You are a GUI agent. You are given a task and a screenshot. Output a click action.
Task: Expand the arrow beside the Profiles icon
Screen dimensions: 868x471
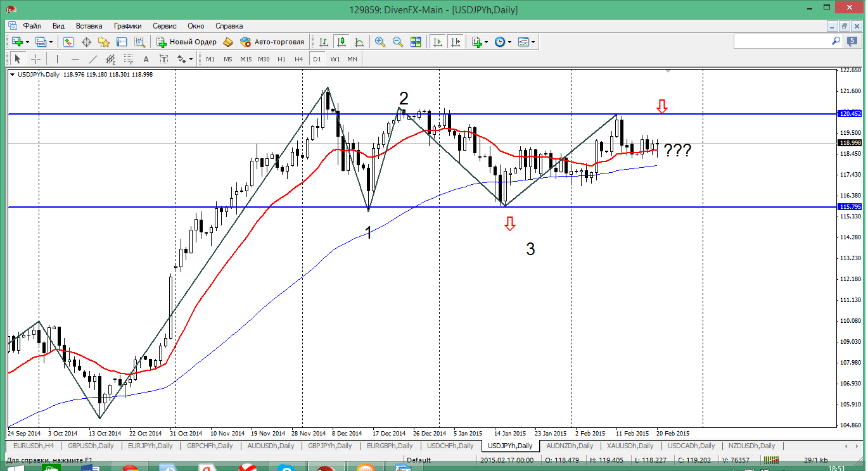51,42
